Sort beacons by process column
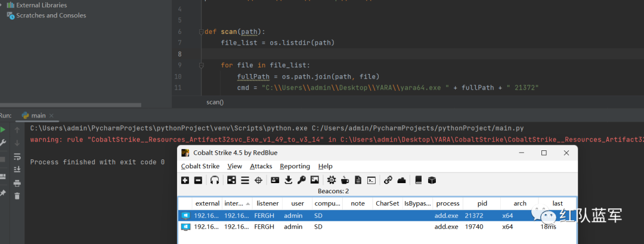 448,203
